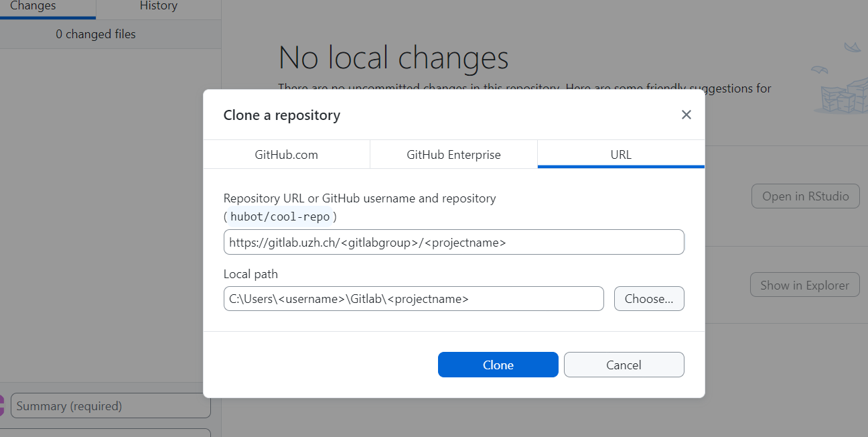The image size is (868, 437).
Task: Focus the Summary (required) field
Action: [111, 405]
